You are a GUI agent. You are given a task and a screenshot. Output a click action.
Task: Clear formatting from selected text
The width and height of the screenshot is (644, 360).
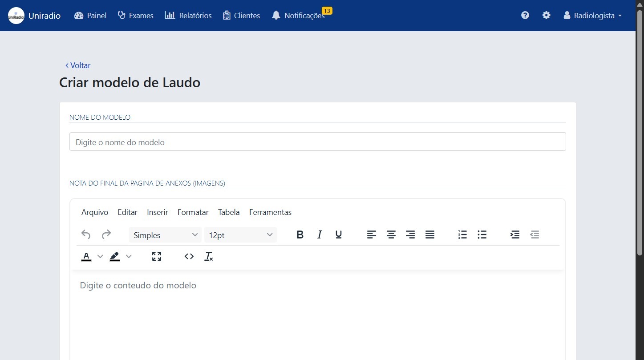pos(208,256)
